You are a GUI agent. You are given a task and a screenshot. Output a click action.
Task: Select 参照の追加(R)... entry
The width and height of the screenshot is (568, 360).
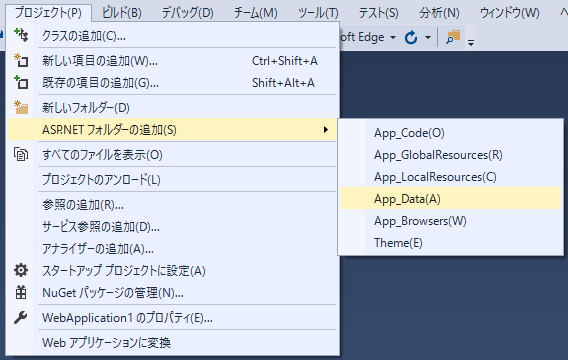tap(172, 205)
